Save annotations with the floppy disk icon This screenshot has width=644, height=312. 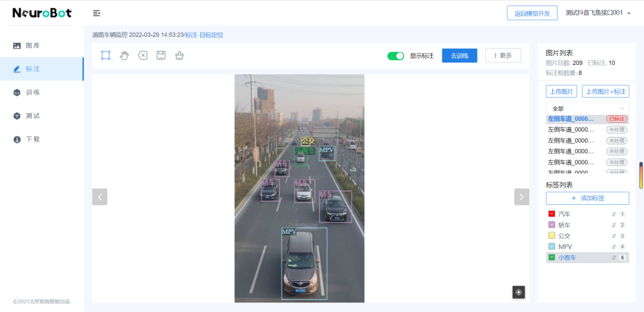(x=161, y=55)
